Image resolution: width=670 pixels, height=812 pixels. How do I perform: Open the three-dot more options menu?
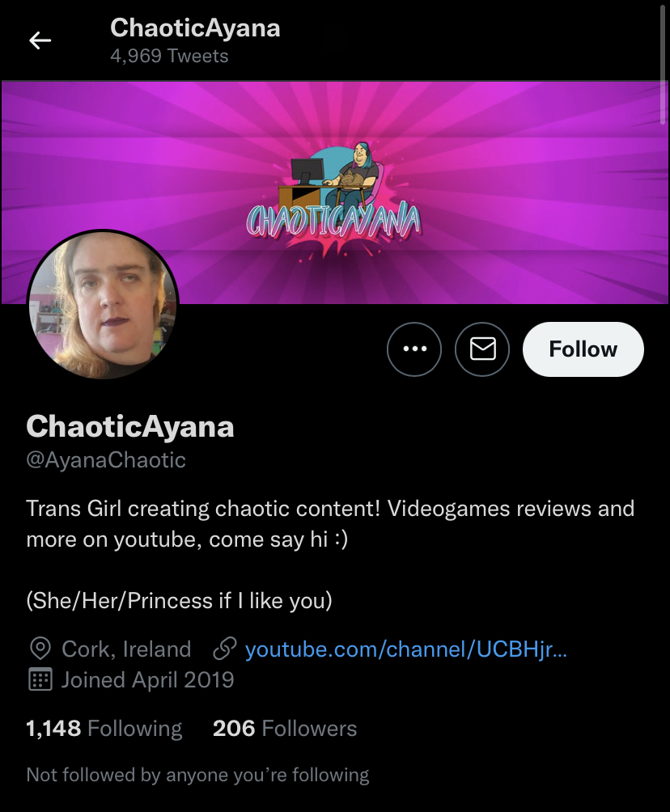coord(414,349)
